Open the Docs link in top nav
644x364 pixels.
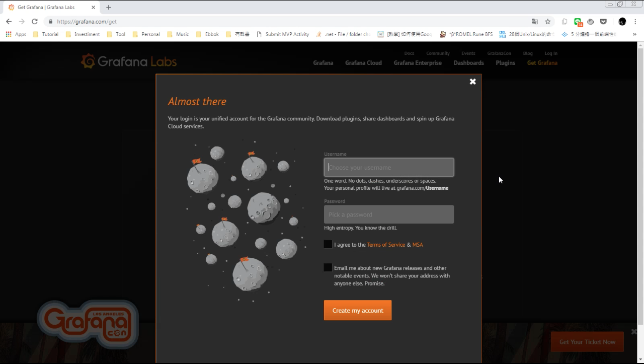coord(409,53)
